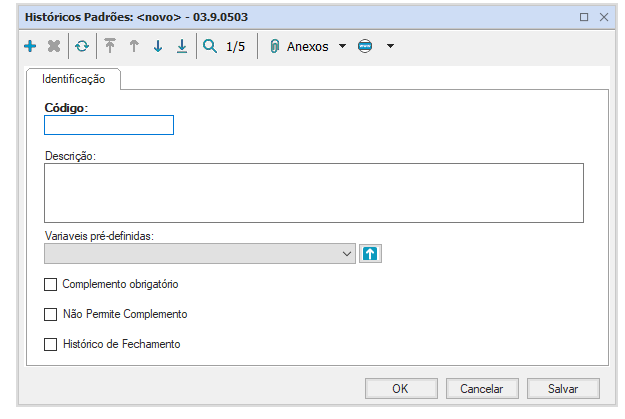Click the refresh icon in toolbar
625x419 pixels.
(82, 46)
